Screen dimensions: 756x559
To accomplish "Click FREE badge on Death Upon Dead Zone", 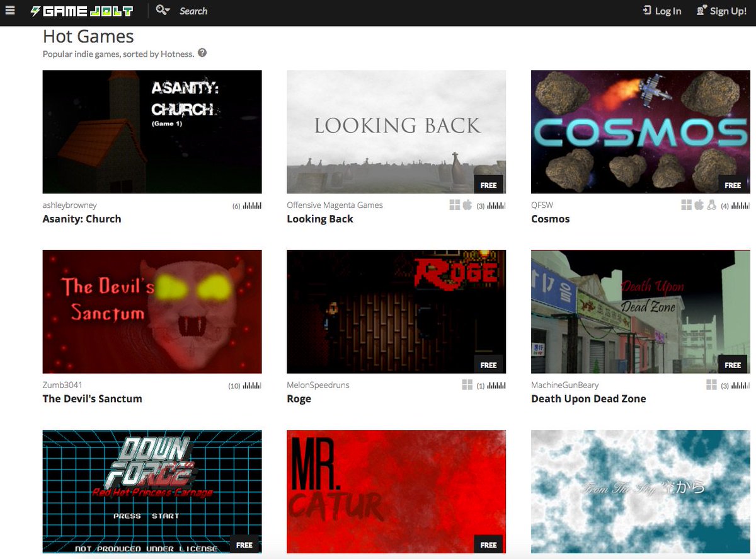I will tap(733, 365).
